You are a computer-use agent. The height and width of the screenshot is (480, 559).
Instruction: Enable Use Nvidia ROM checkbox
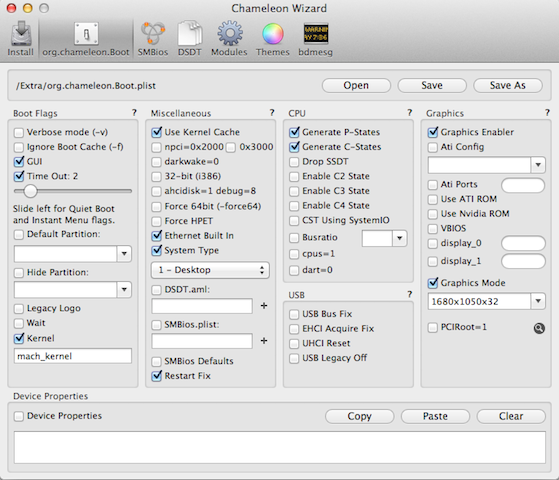click(432, 214)
